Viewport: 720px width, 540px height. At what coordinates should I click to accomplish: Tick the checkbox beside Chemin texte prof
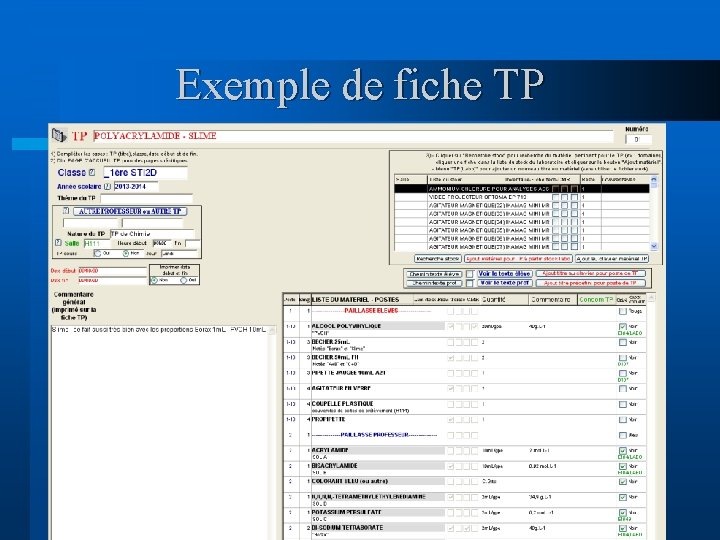(469, 283)
